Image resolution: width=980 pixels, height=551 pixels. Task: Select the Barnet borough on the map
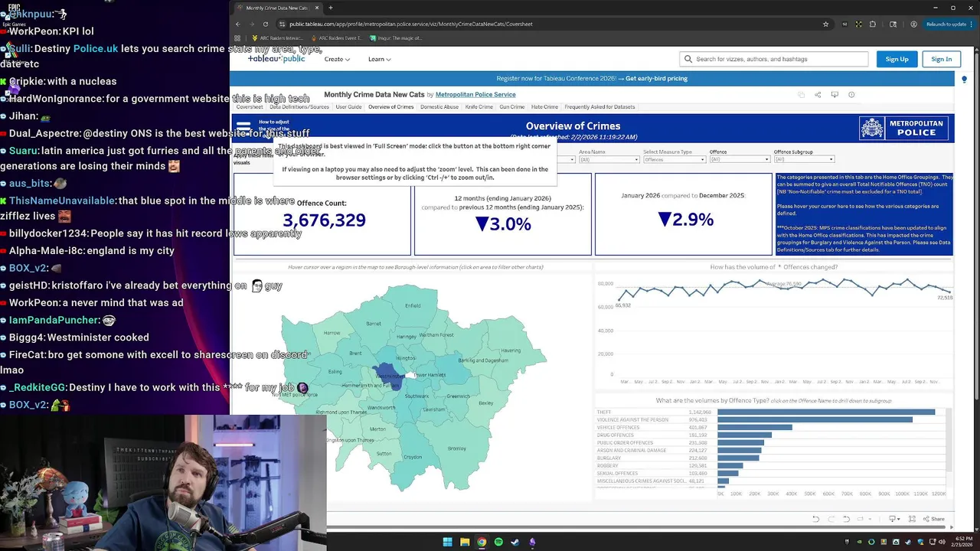pos(374,324)
